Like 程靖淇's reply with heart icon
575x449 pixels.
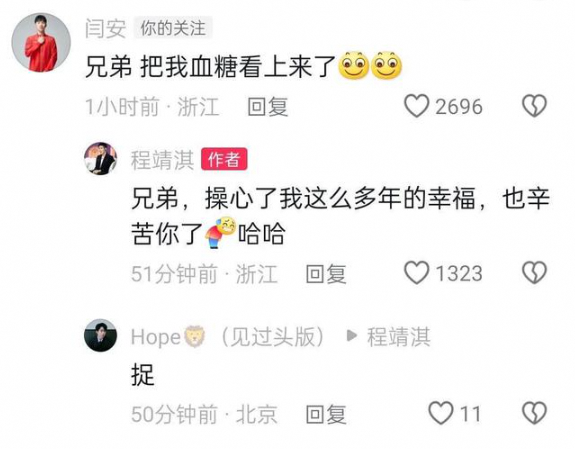pos(417,273)
